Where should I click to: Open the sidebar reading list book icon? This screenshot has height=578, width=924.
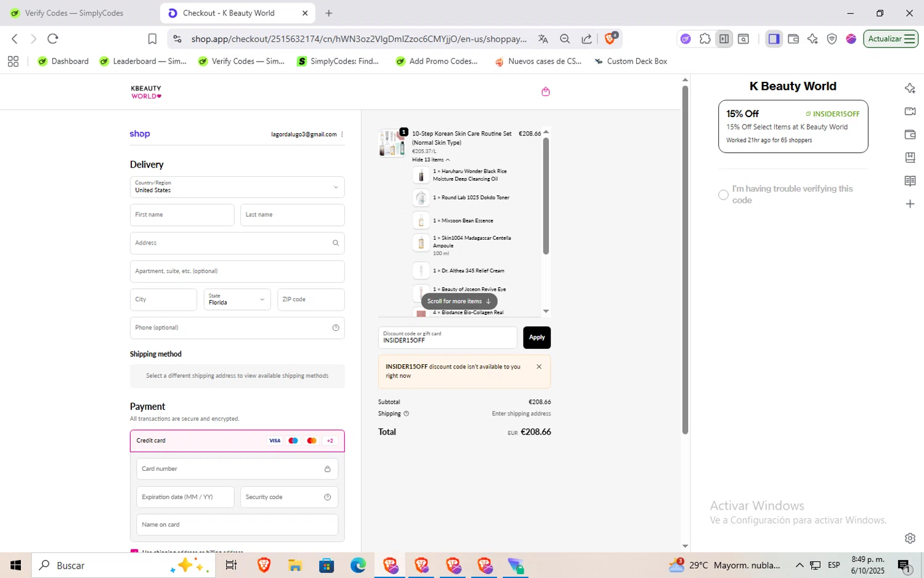pos(910,181)
